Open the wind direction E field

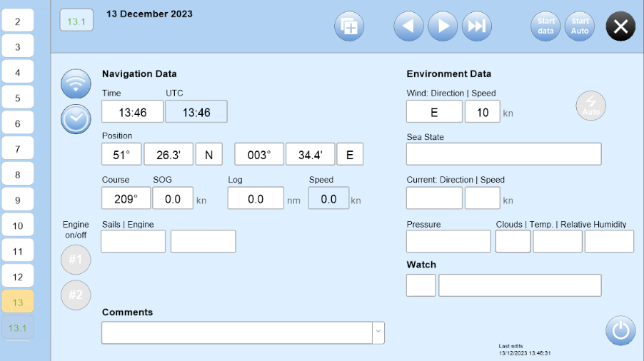click(x=434, y=111)
